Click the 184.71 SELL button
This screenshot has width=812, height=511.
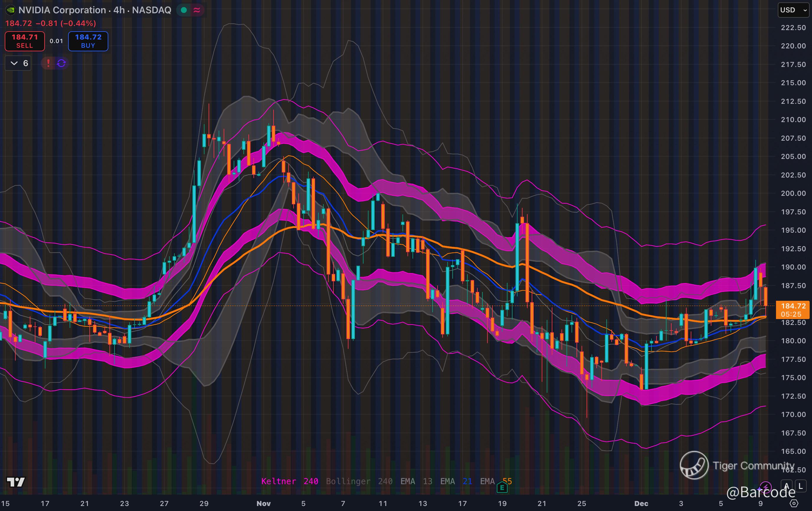[24, 41]
